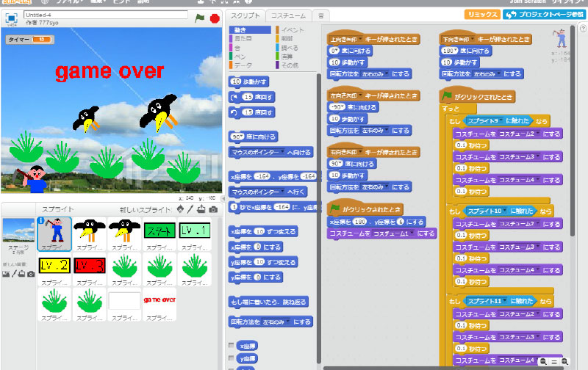Viewport: 588px width, 370px height.
Task: Switch to the スクリプト tab
Action: tap(245, 15)
